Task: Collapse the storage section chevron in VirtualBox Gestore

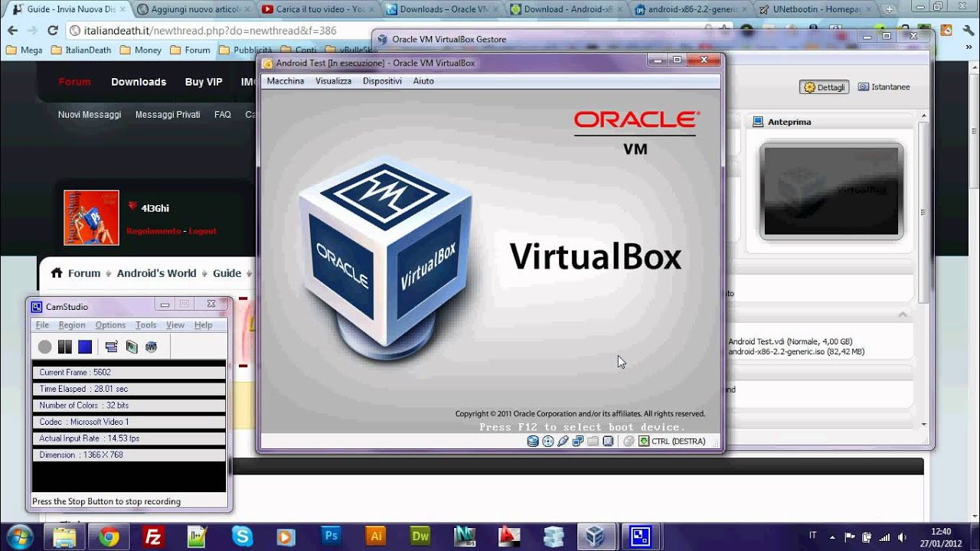Action: pos(903,315)
